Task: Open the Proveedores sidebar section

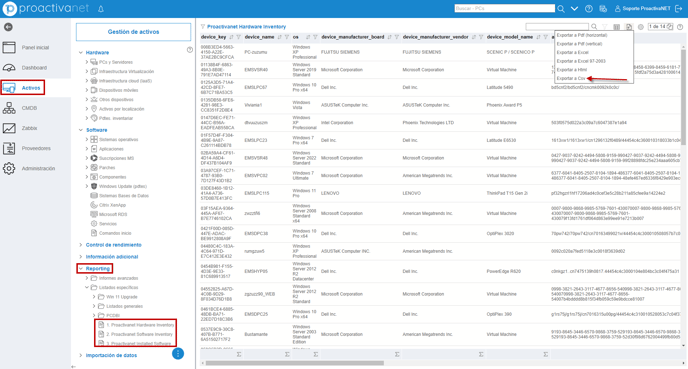Action: point(27,148)
